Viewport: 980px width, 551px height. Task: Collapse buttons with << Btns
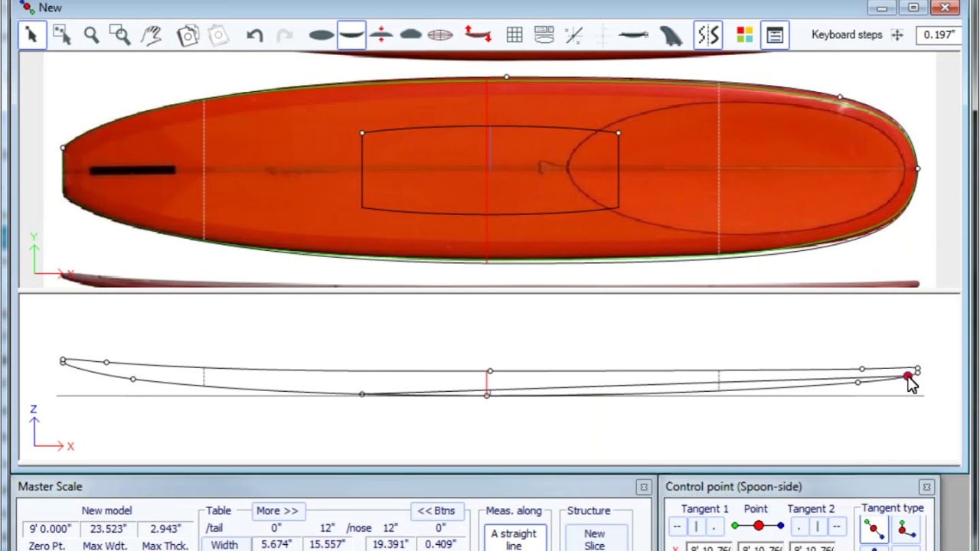(436, 510)
